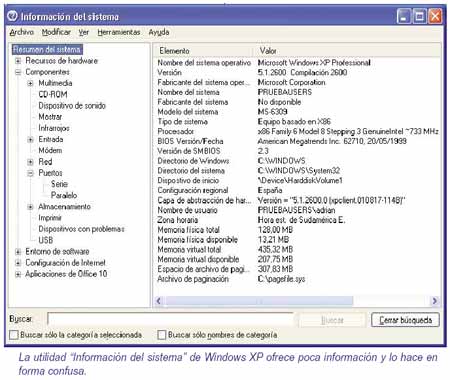Screen dimensions: 450x380
Task: Expand Configuración de Internet node
Action: [18, 263]
